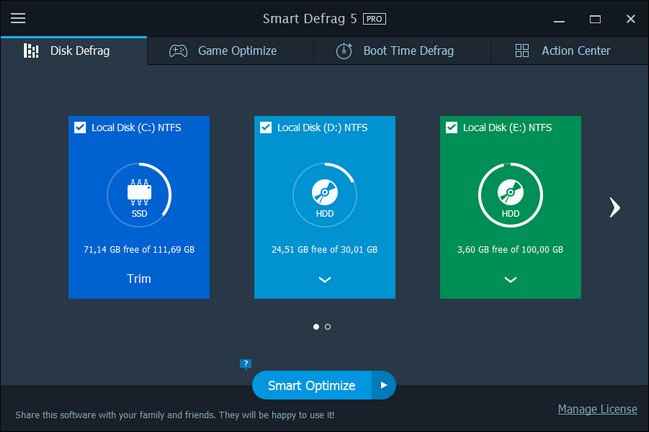
Task: Click the HDD icon on Local Disk E
Action: [x=510, y=195]
